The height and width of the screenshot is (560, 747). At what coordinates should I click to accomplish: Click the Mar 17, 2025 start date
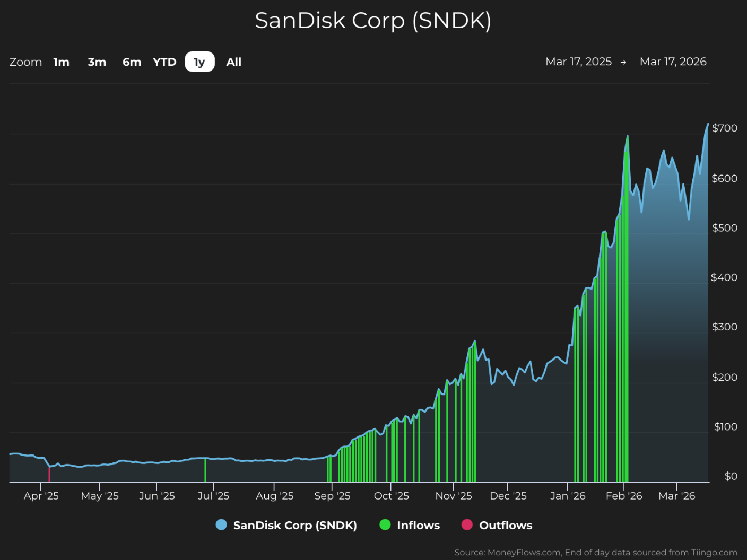coord(578,62)
